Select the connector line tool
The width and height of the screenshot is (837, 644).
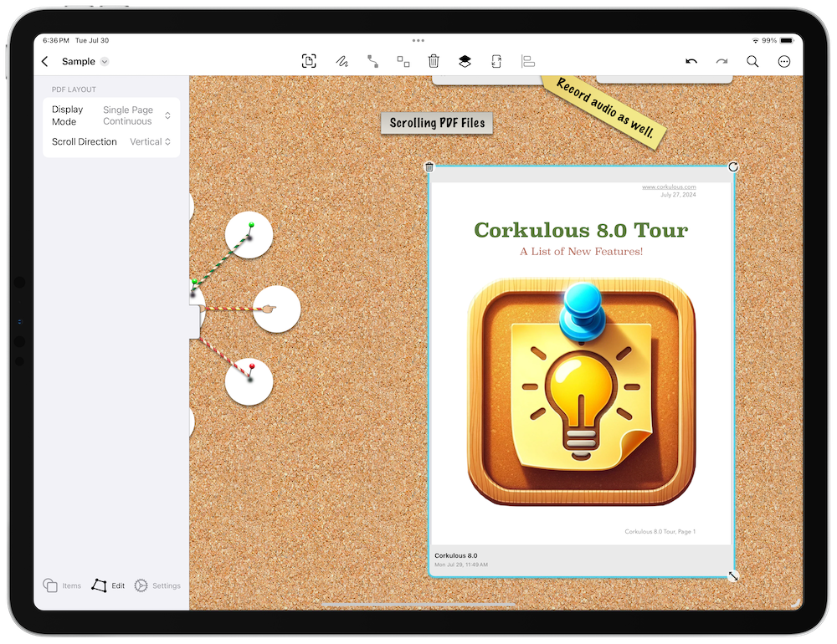(372, 61)
